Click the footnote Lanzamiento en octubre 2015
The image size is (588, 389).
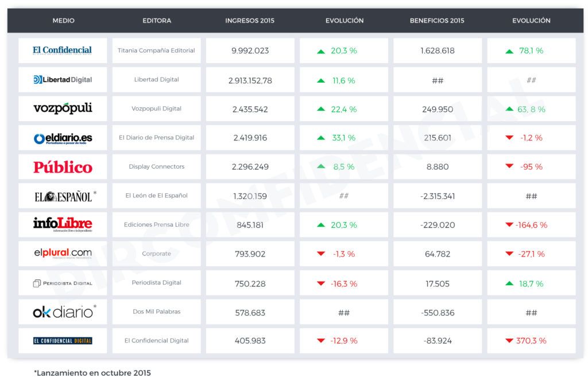click(92, 373)
